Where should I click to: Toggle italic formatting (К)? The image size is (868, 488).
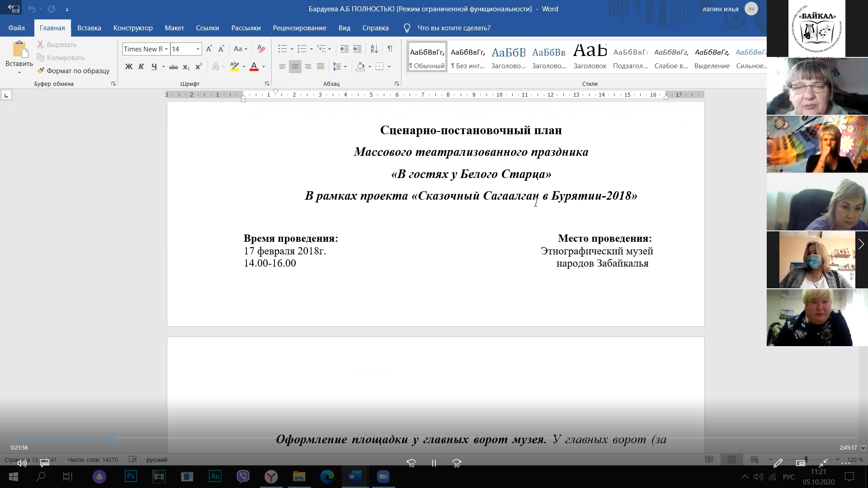[141, 67]
